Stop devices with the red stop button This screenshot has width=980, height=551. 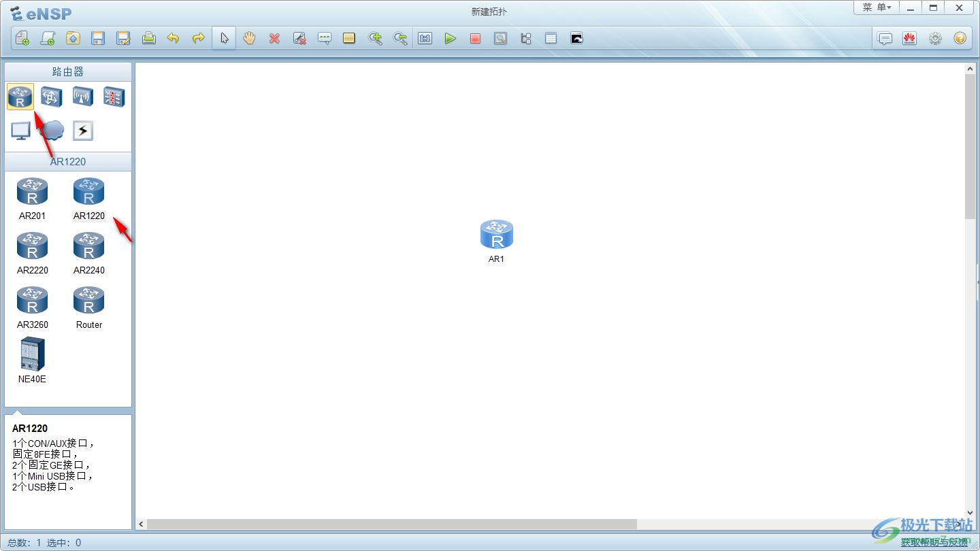475,39
